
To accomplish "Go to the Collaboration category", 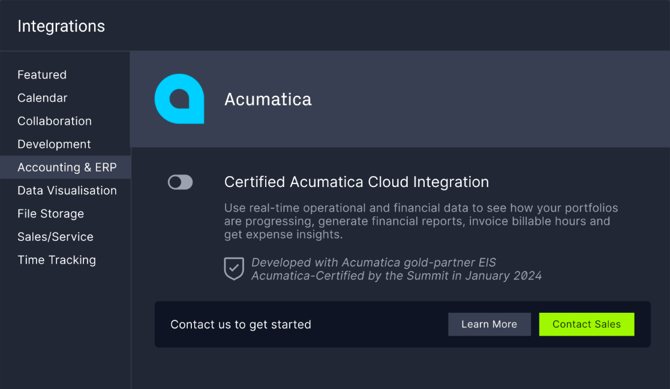I will point(54,121).
